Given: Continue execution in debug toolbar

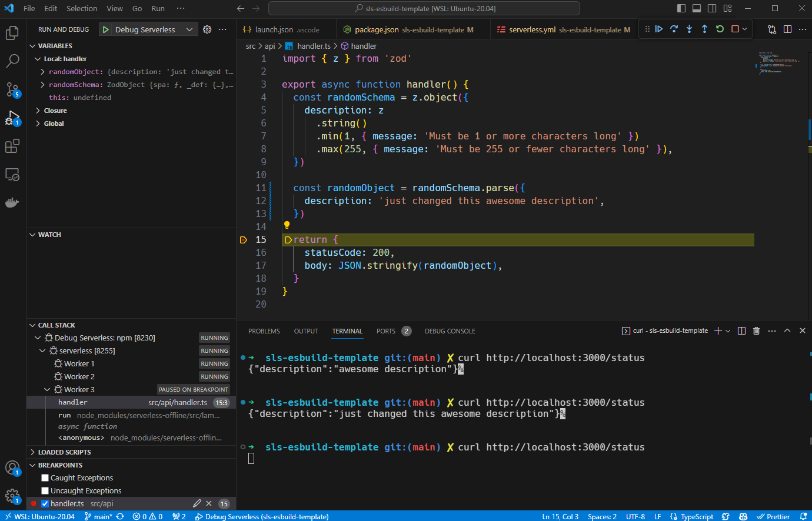Looking at the screenshot, I should (x=659, y=29).
